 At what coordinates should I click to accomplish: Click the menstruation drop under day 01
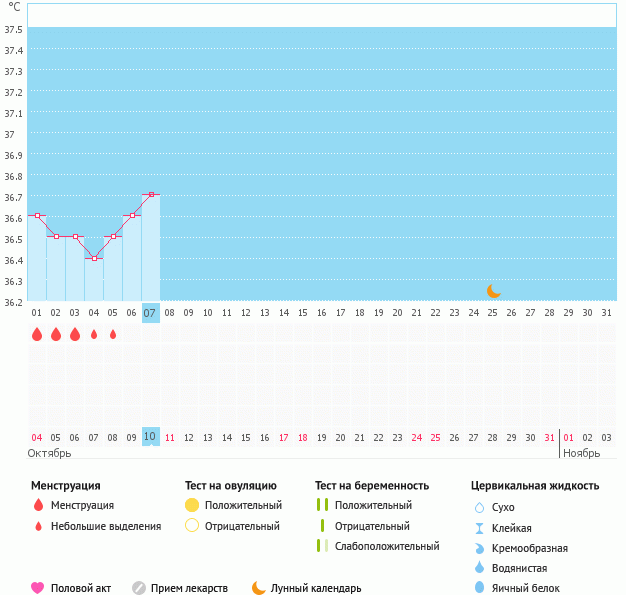(x=37, y=334)
